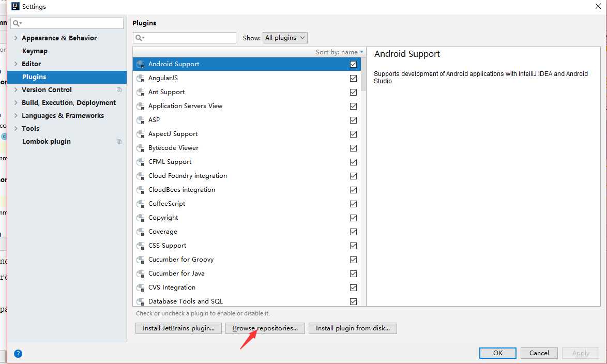The height and width of the screenshot is (364, 607).
Task: Click Browse repositories button
Action: pos(265,328)
